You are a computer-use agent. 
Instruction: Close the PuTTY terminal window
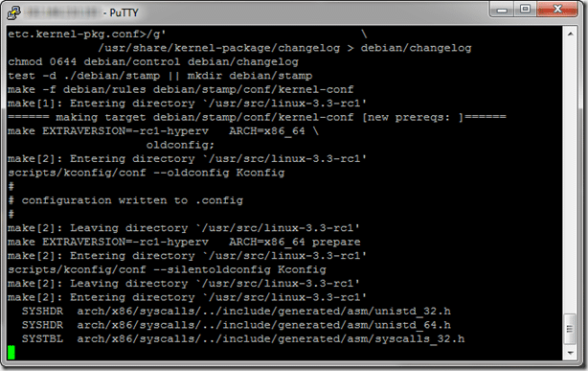tap(557, 9)
